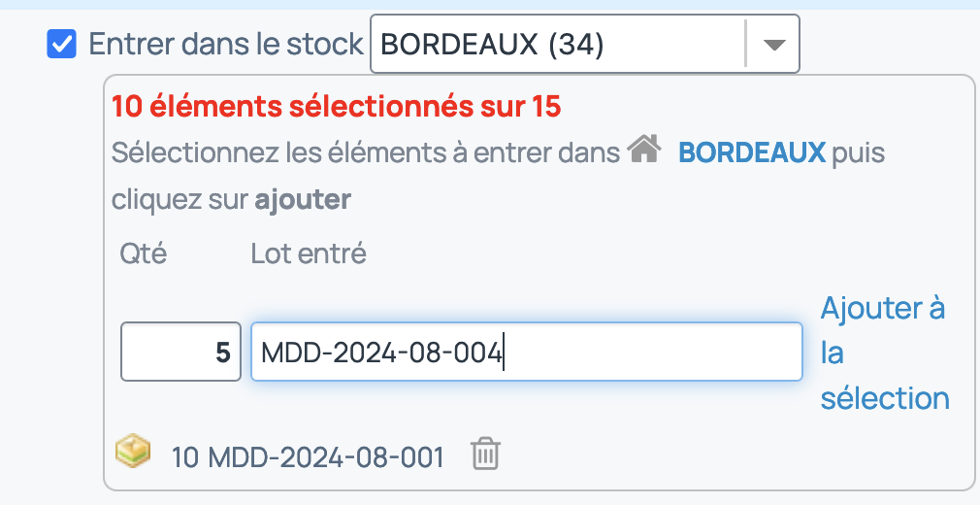Focus the Qté field containing 5

[180, 352]
